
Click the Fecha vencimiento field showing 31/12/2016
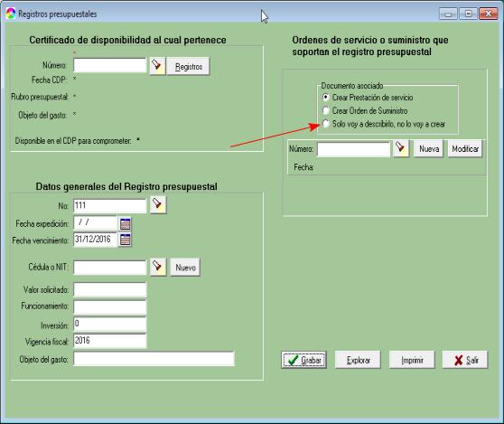pyautogui.click(x=95, y=240)
